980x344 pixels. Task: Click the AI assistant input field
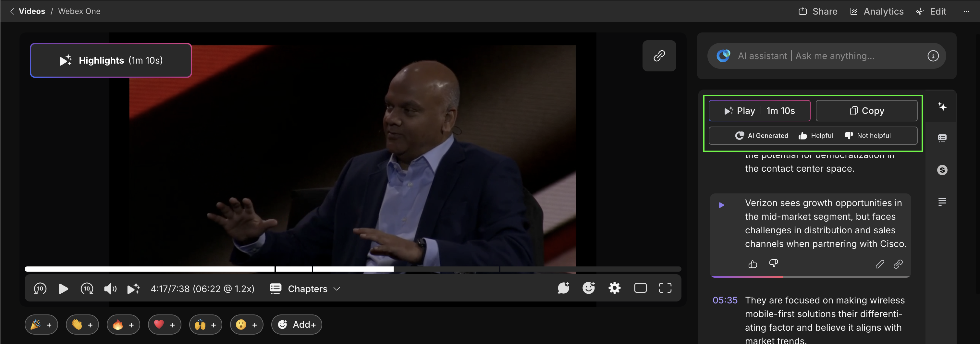pos(826,56)
